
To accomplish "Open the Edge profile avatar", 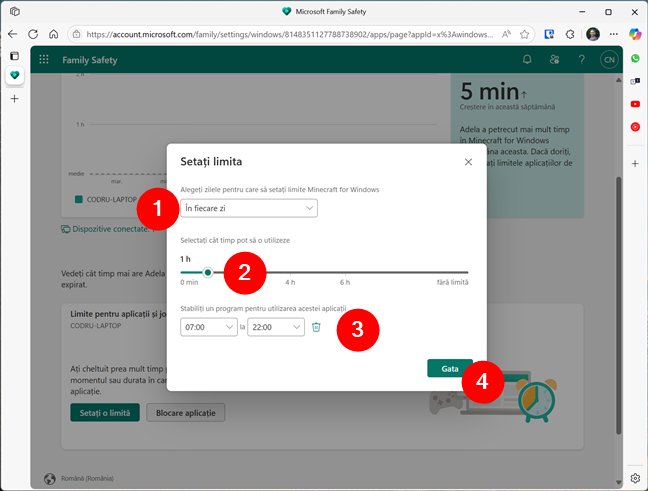I will (x=593, y=34).
